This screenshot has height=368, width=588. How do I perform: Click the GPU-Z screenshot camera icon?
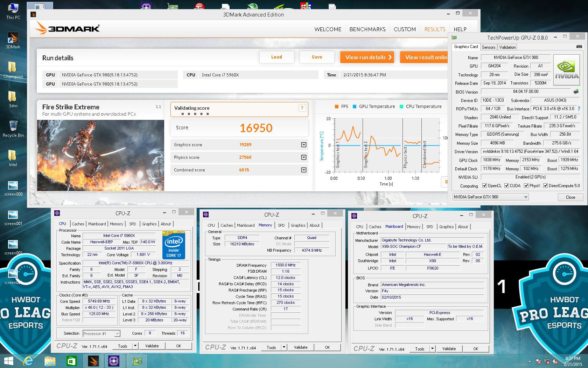pyautogui.click(x=579, y=47)
